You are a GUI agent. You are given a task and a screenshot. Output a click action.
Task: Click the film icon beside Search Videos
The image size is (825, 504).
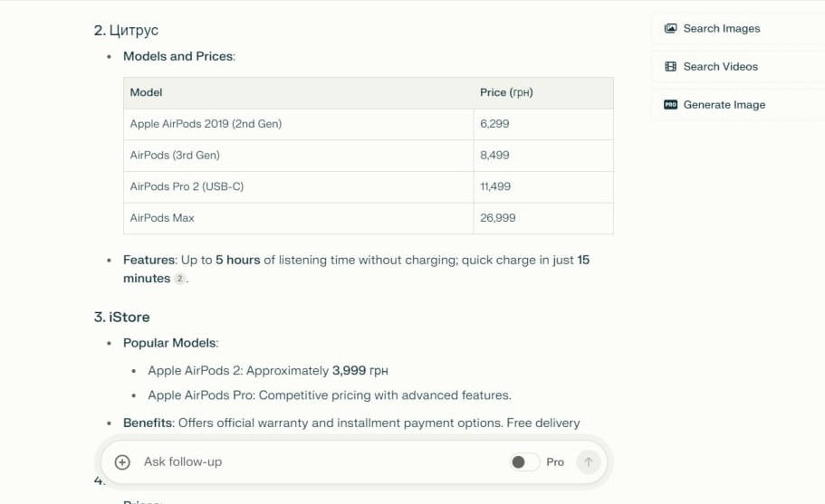[x=670, y=66]
